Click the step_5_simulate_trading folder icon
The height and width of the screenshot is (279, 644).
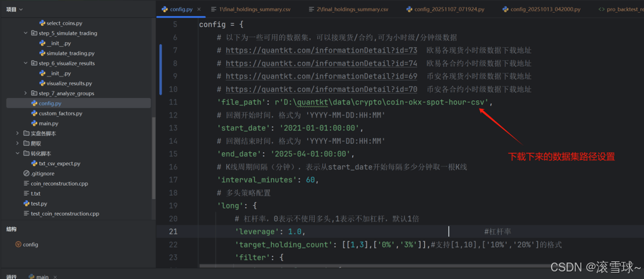click(x=34, y=33)
